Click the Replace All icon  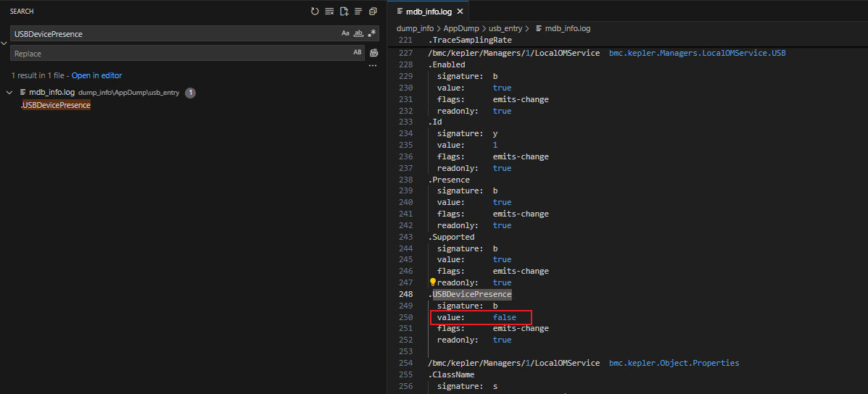[x=374, y=53]
